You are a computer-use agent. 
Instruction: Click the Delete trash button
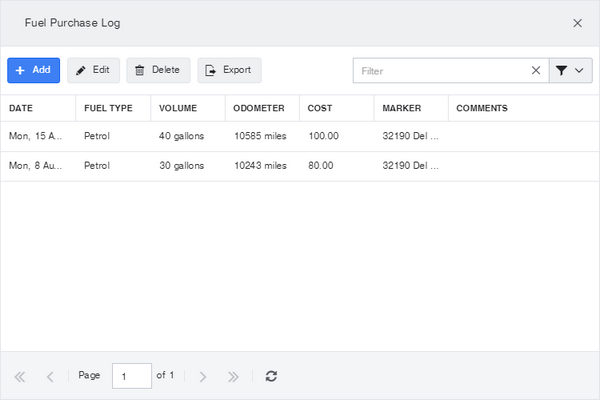click(x=158, y=70)
